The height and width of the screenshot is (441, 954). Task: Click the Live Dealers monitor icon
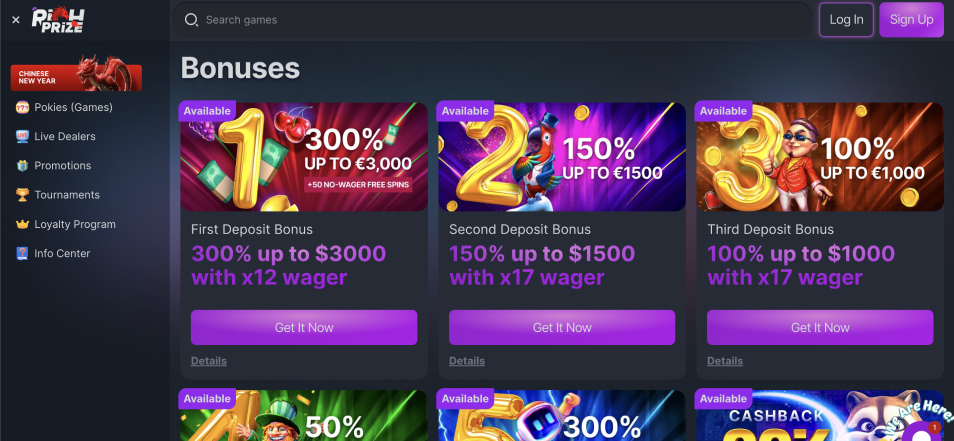coord(23,136)
